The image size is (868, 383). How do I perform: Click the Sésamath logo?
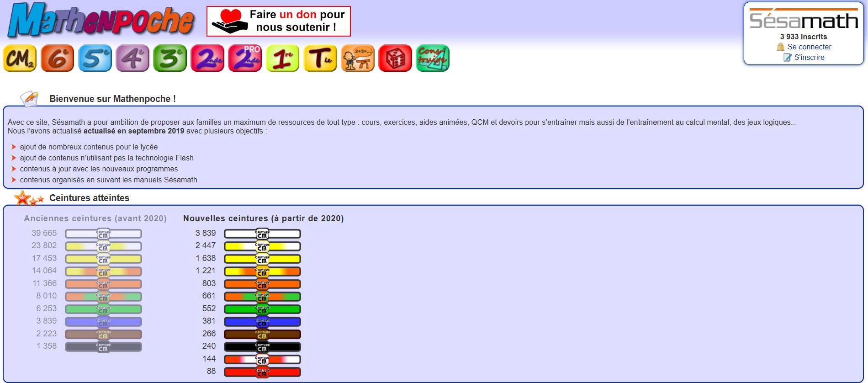point(804,20)
